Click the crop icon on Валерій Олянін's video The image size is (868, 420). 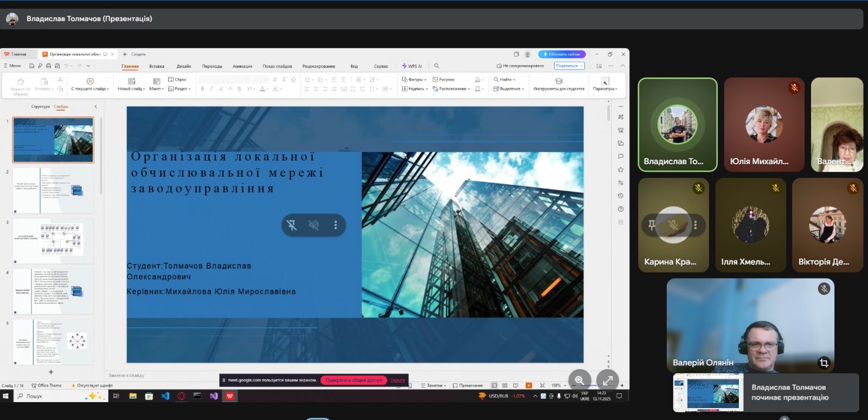(824, 363)
